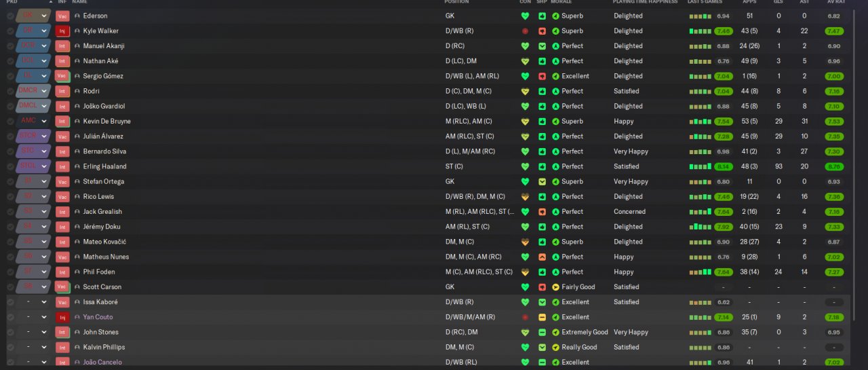Click Phil Foden's condition heart icon
This screenshot has width=868, height=370.
pos(524,272)
